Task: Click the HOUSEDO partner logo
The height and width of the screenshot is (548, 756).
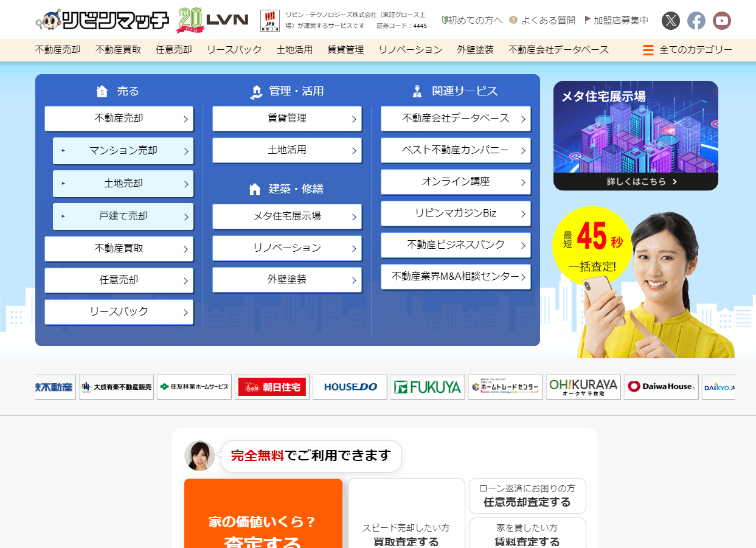Action: click(350, 387)
